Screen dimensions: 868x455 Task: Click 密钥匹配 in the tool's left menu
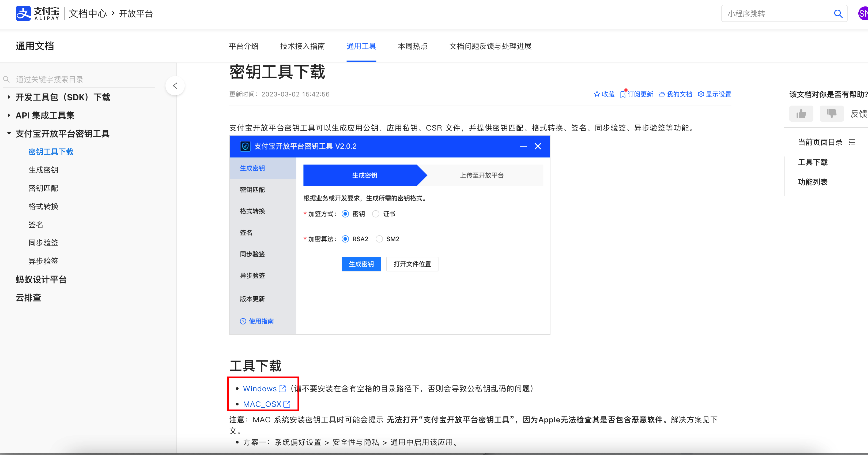252,189
